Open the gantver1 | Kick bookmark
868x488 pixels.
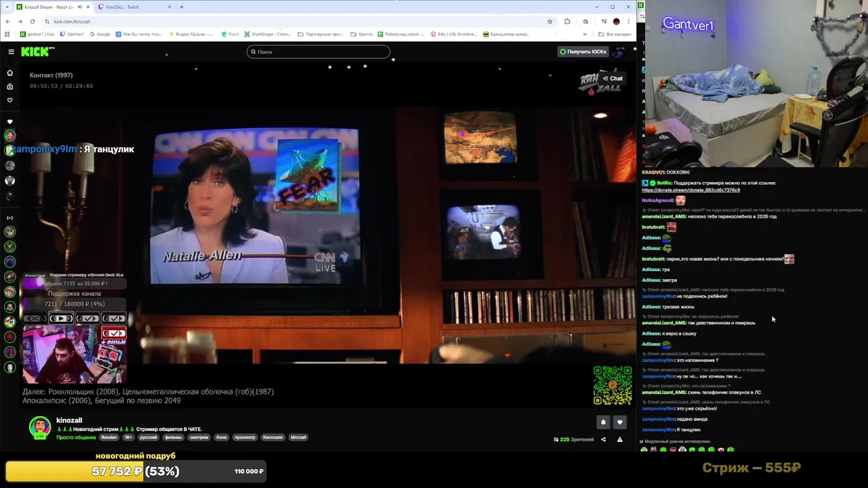click(x=37, y=34)
